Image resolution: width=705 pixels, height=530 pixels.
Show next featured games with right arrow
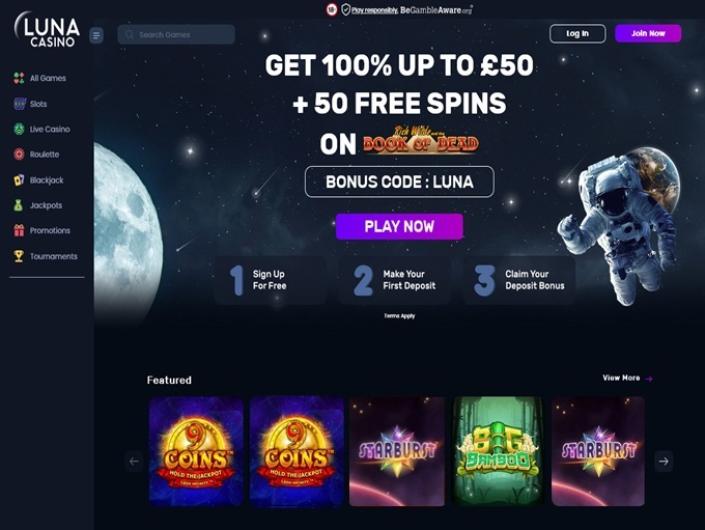pos(663,461)
